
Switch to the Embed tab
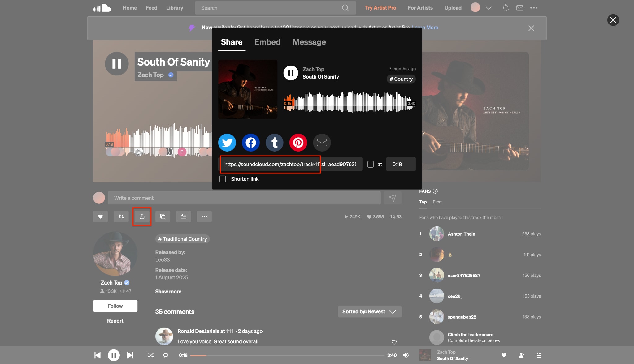pos(267,42)
